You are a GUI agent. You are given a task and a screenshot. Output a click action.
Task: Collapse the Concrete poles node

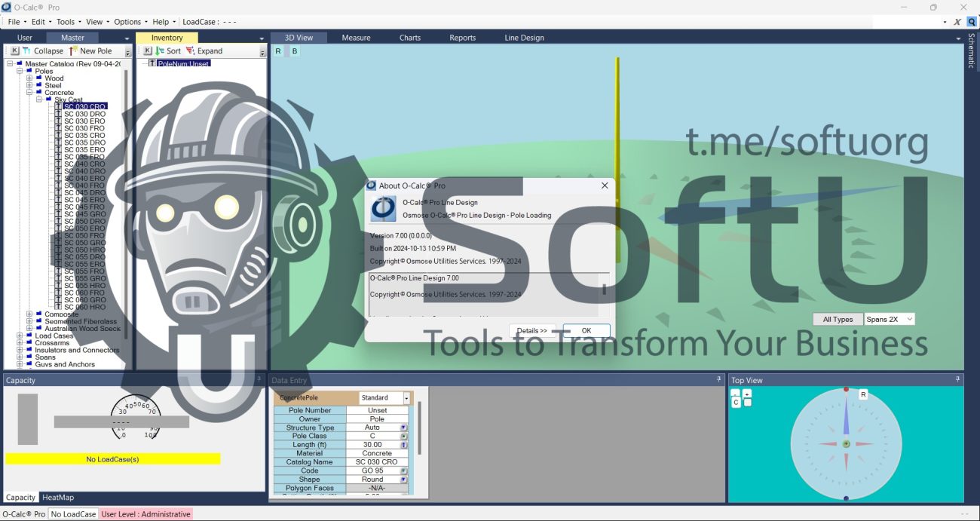29,93
